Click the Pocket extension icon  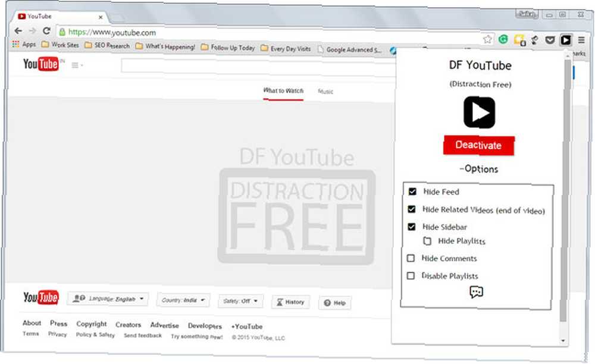pos(550,40)
